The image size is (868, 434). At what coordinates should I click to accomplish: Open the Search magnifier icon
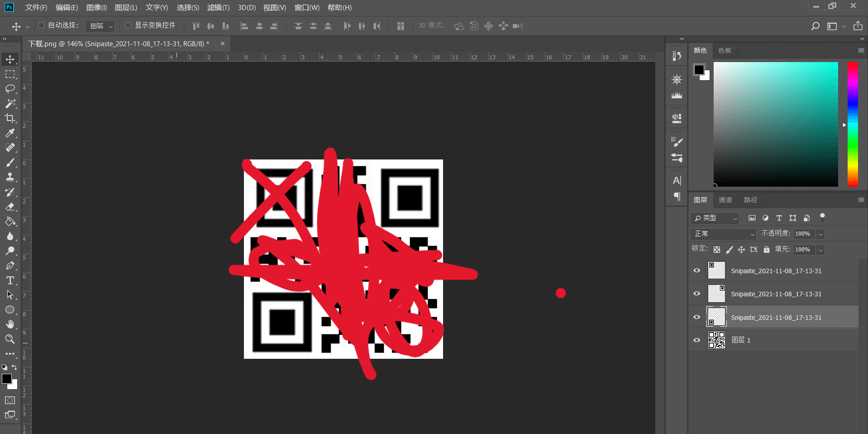(x=815, y=26)
